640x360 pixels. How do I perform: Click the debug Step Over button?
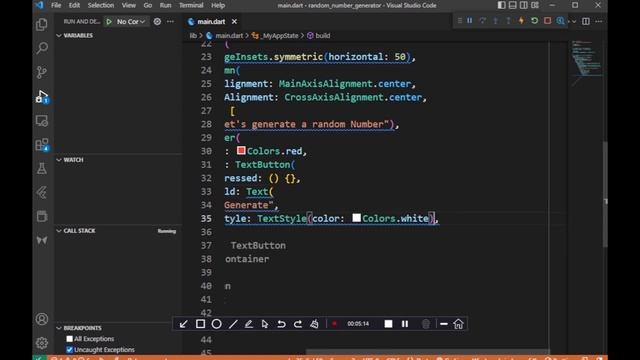483,21
